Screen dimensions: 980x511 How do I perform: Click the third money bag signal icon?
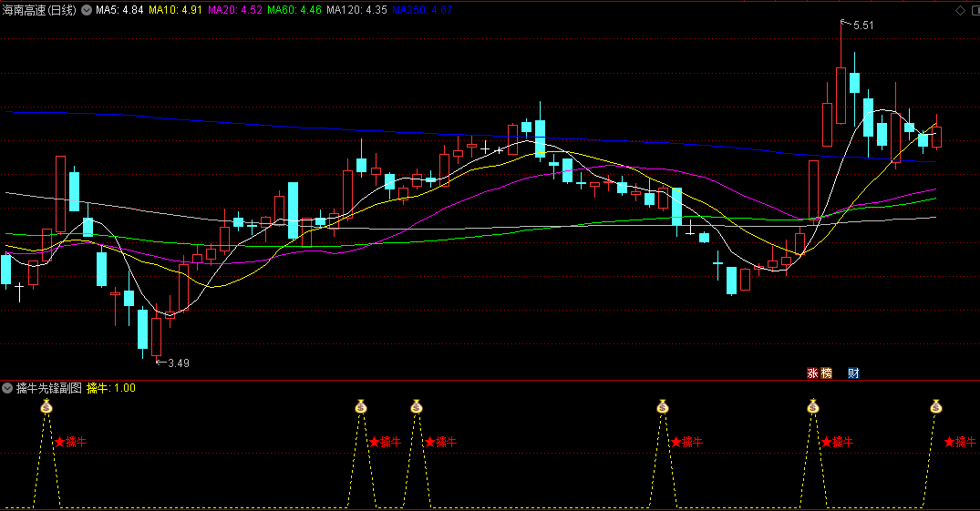click(417, 406)
